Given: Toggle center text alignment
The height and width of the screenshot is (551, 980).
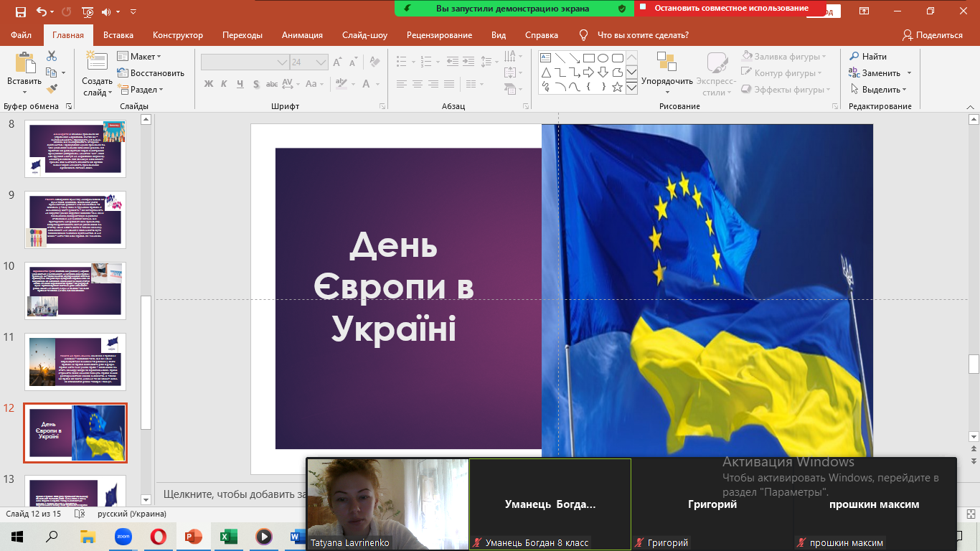Looking at the screenshot, I should (418, 84).
